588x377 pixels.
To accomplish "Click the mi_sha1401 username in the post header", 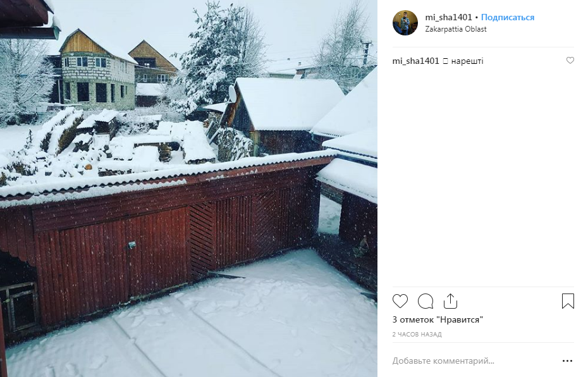I will [x=448, y=17].
